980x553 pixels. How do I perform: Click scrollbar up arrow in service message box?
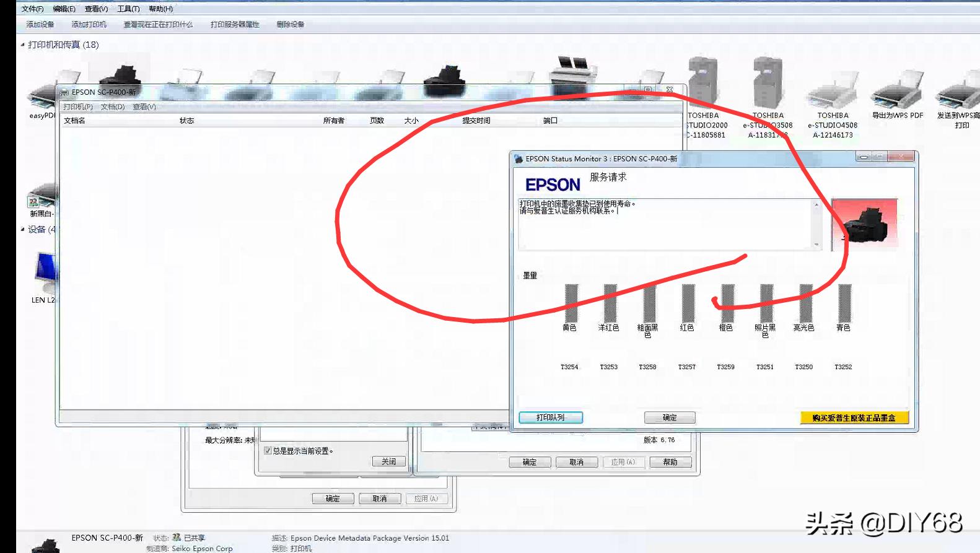point(816,204)
